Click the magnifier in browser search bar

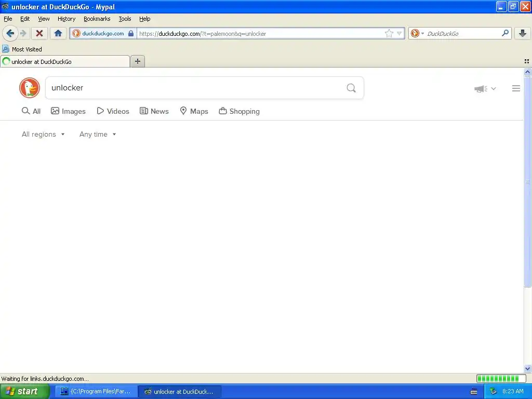point(505,33)
